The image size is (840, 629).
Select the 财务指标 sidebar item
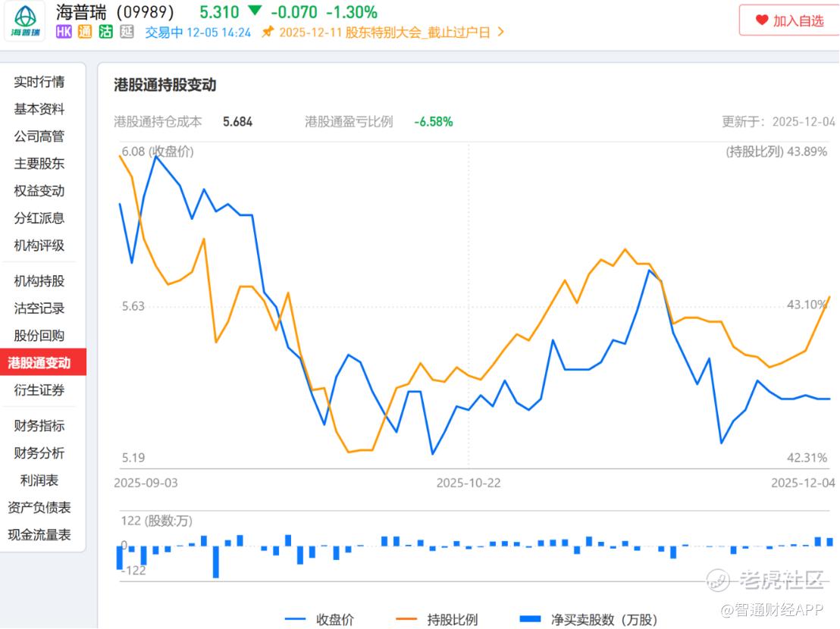point(39,426)
